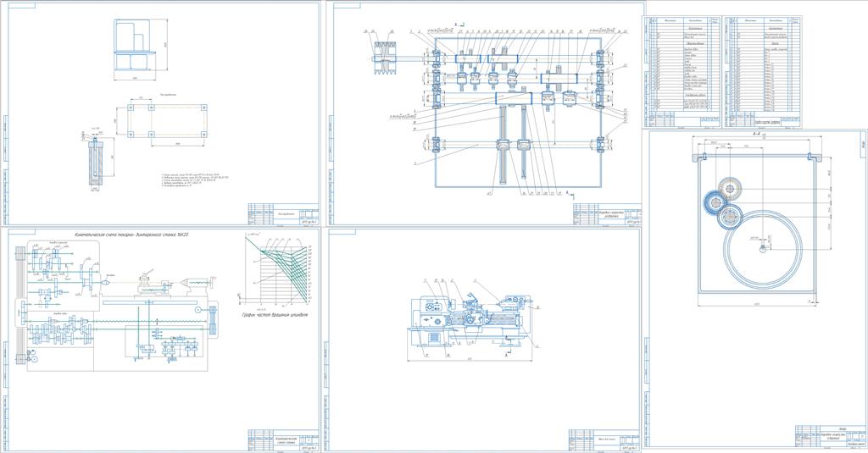Screen dimensions: 868x453
Task: Select the foundation bolt section drawing
Action: (x=96, y=163)
